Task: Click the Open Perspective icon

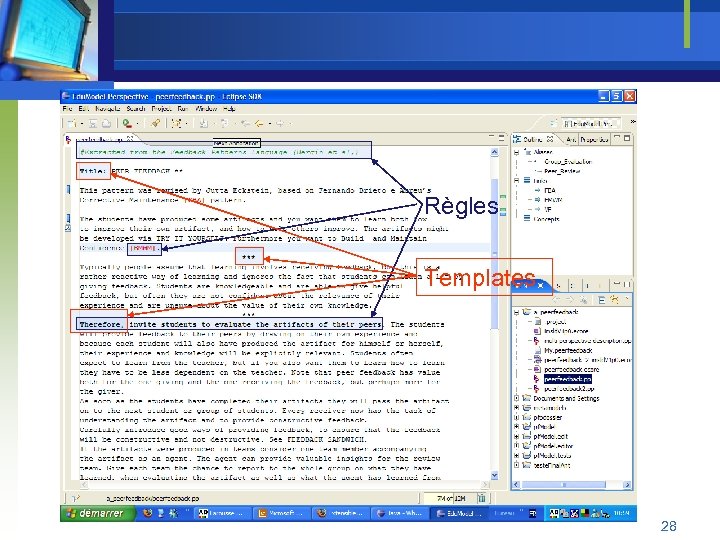Action: 553,123
